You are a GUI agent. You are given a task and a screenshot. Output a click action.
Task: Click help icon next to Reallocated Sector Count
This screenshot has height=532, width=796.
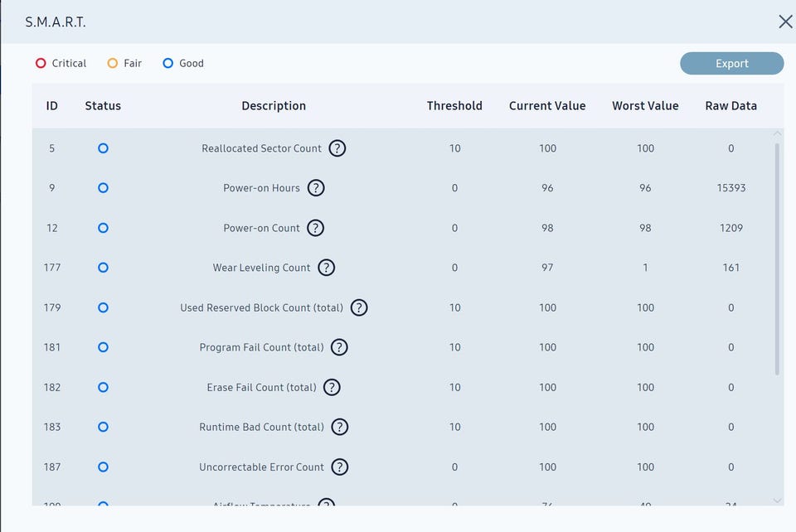click(x=337, y=148)
